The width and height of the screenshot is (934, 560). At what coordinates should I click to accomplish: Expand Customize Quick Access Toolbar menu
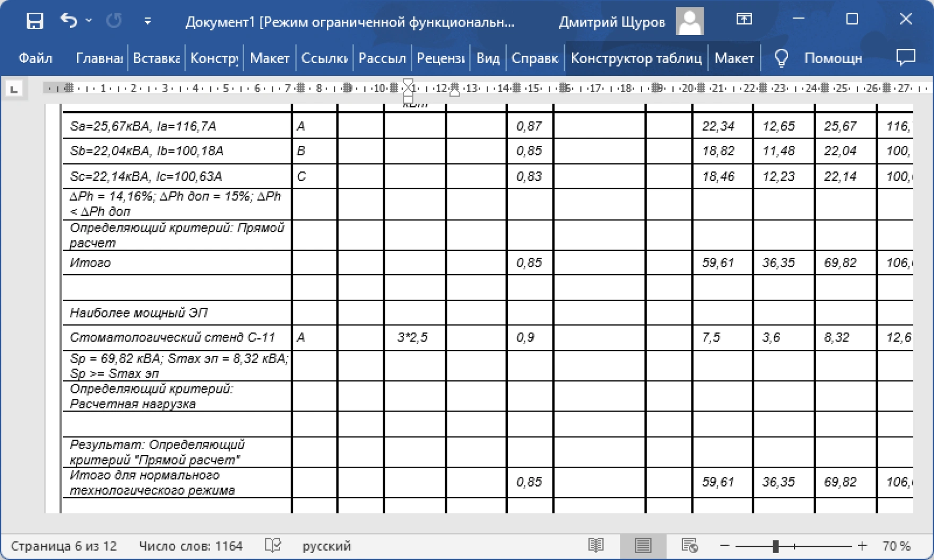[x=148, y=21]
